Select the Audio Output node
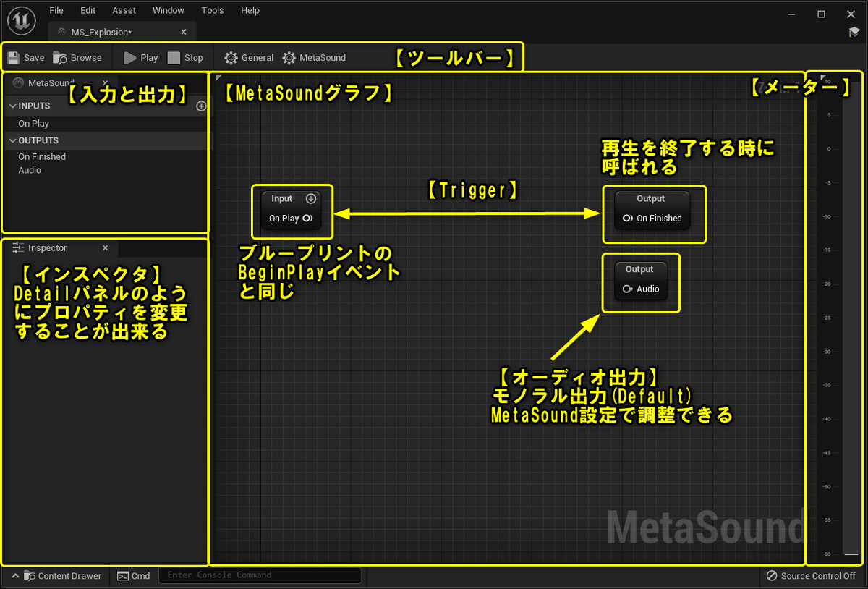This screenshot has width=868, height=589. pos(640,281)
